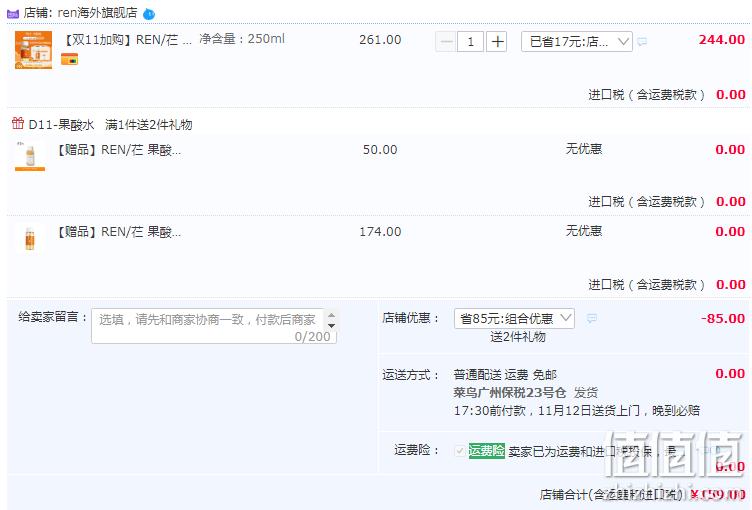Click the comment icon next to 已省17元 dropdown
Image resolution: width=752 pixels, height=510 pixels.
coord(642,42)
